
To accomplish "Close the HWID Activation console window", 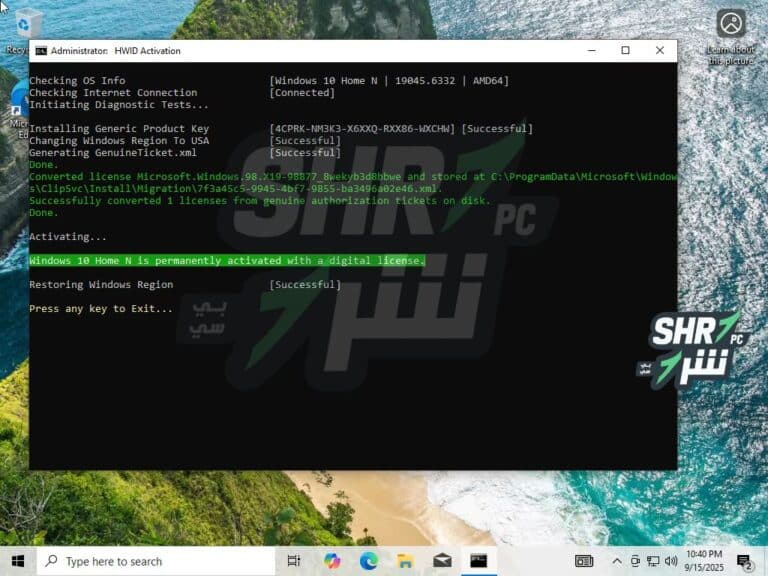I will (659, 50).
